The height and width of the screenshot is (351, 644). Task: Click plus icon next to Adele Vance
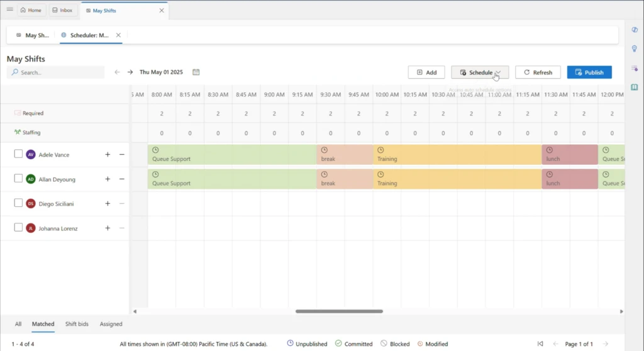click(x=108, y=155)
